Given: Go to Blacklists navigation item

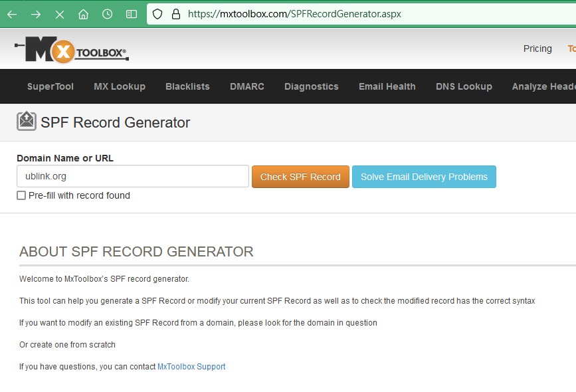Looking at the screenshot, I should coord(187,86).
